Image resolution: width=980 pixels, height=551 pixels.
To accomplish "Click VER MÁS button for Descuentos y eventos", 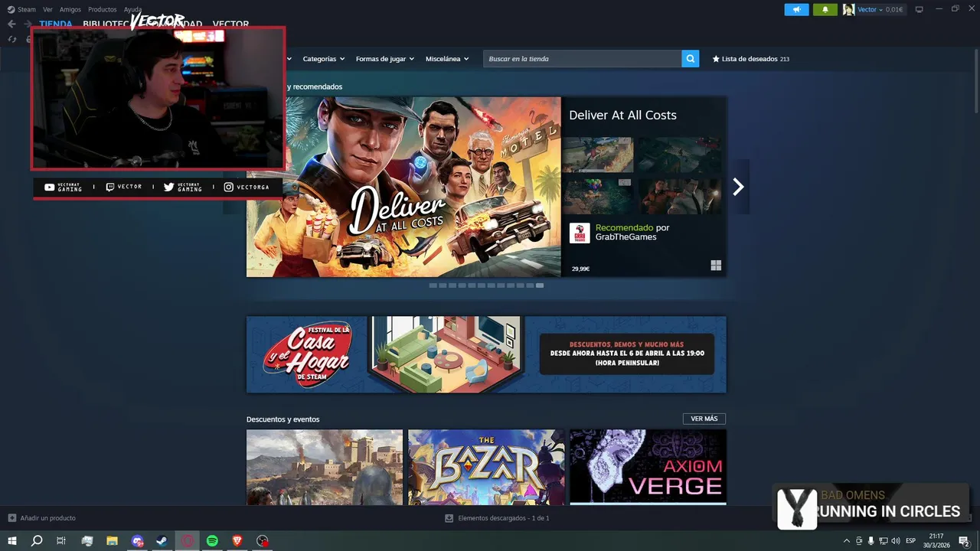I will pos(704,419).
